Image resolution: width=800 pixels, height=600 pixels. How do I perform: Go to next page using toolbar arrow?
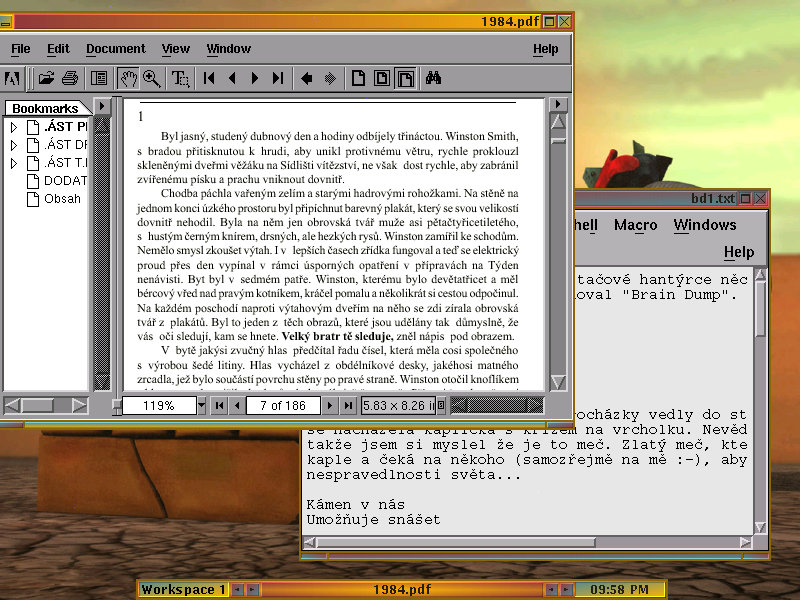point(255,78)
